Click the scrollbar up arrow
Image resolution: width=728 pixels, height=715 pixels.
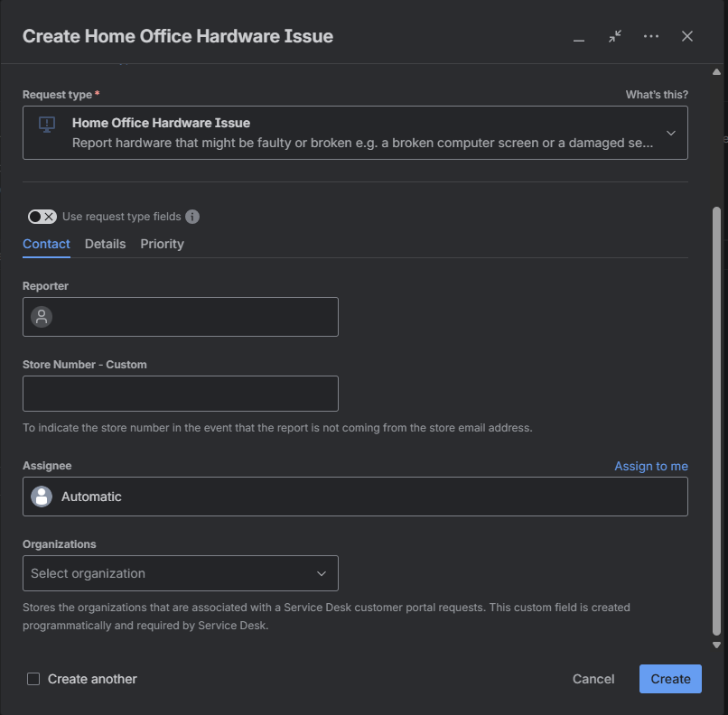tap(716, 72)
